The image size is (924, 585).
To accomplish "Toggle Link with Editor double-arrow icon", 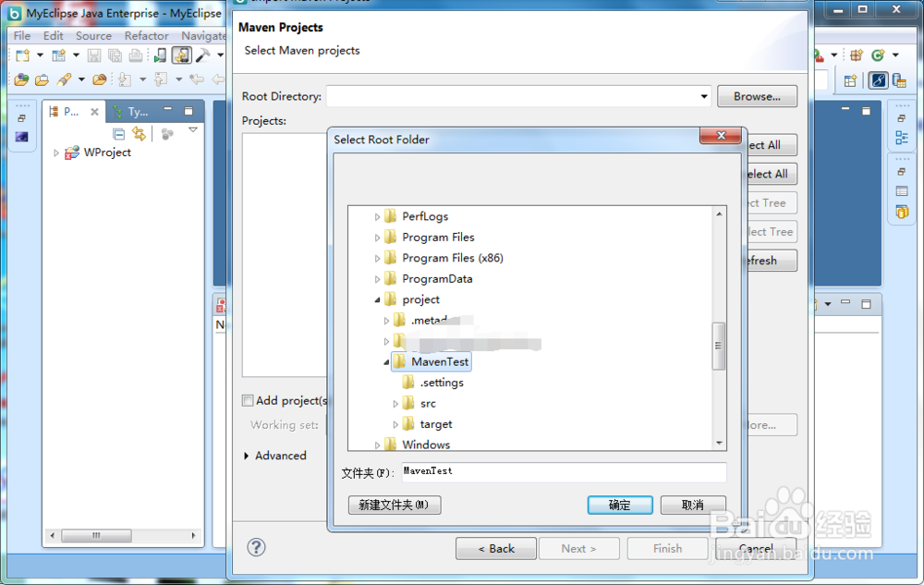I will pos(139,134).
